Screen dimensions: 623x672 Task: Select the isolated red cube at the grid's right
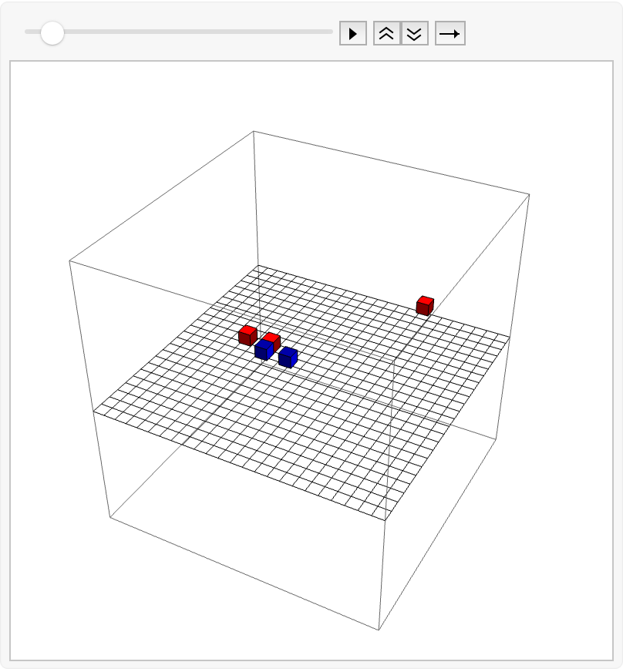point(424,305)
